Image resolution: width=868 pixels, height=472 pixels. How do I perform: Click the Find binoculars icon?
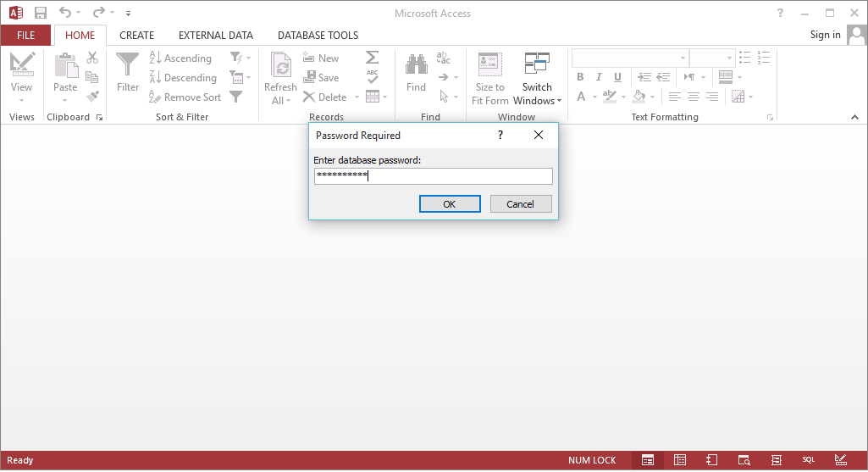[416, 66]
